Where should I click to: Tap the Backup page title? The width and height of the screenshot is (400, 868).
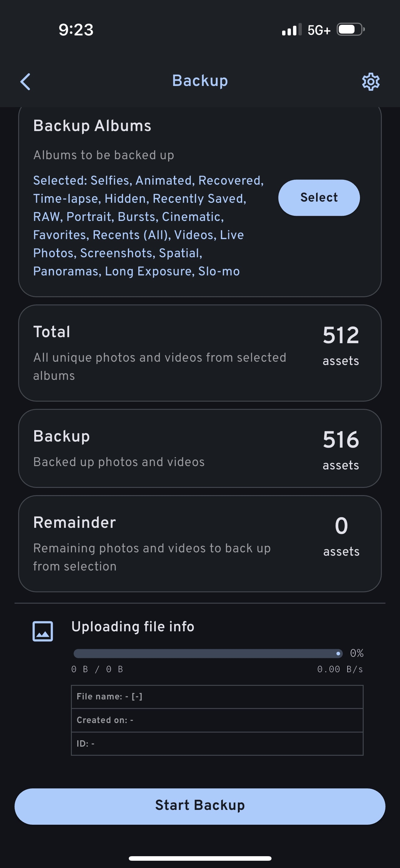tap(200, 81)
